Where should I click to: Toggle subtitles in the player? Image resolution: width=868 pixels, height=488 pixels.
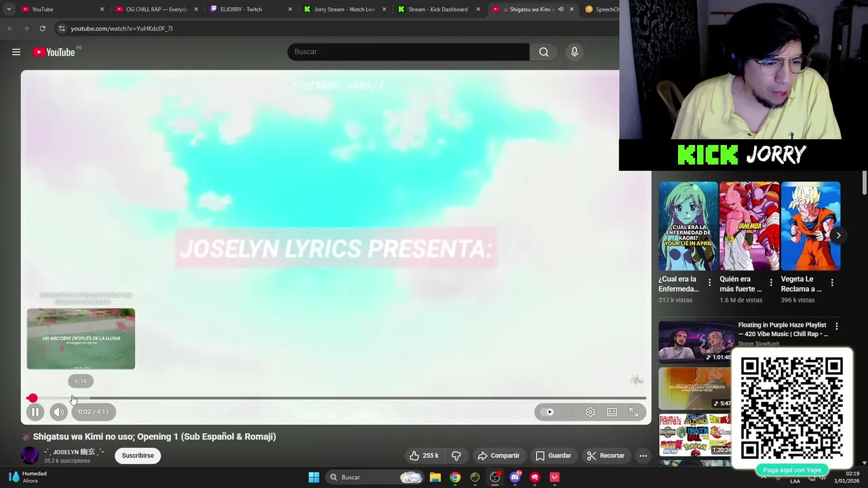pyautogui.click(x=569, y=412)
